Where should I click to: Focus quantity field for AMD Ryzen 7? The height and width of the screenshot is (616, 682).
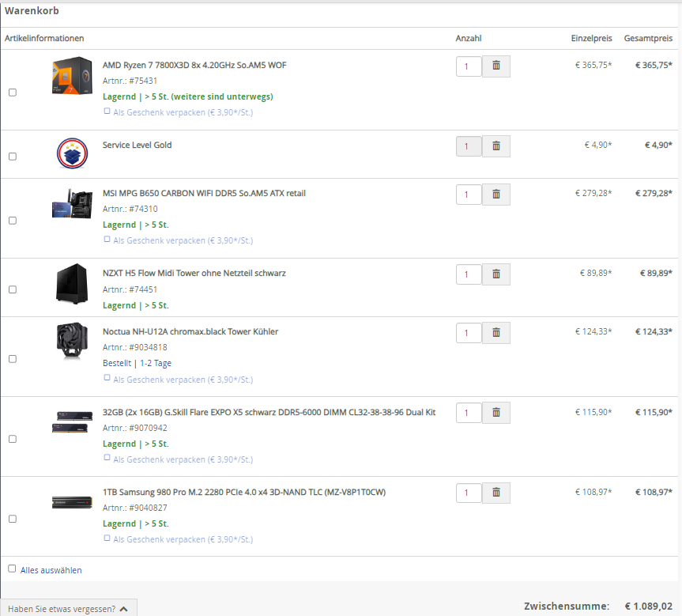(469, 66)
